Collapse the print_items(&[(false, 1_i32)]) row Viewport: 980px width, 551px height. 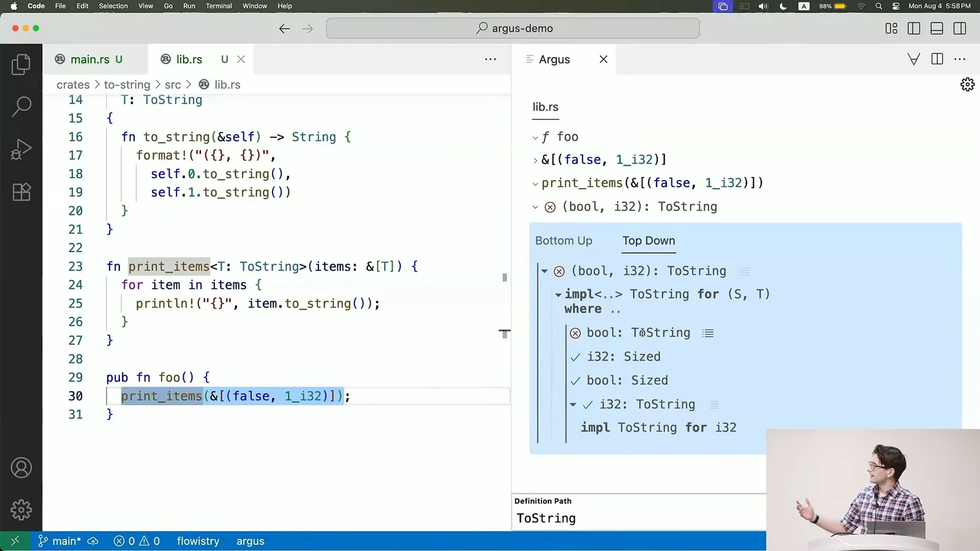point(535,184)
